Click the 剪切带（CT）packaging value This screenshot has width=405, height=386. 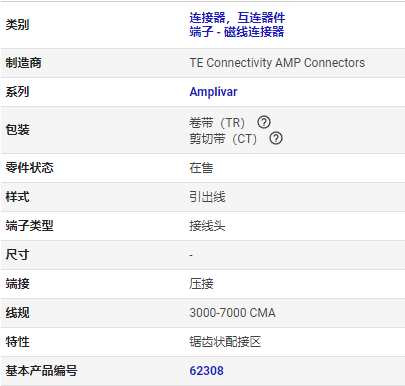point(223,139)
